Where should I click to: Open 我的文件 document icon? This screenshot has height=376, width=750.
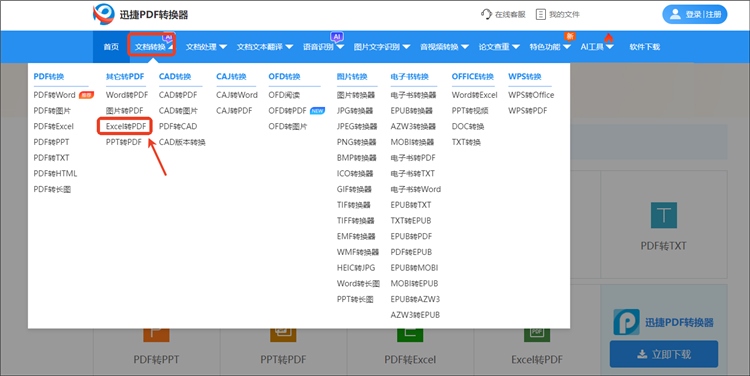click(540, 14)
